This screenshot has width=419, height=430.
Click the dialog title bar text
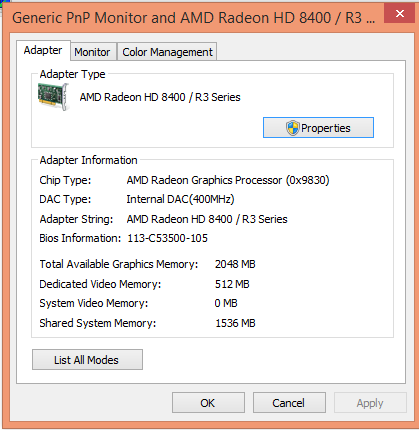click(194, 18)
